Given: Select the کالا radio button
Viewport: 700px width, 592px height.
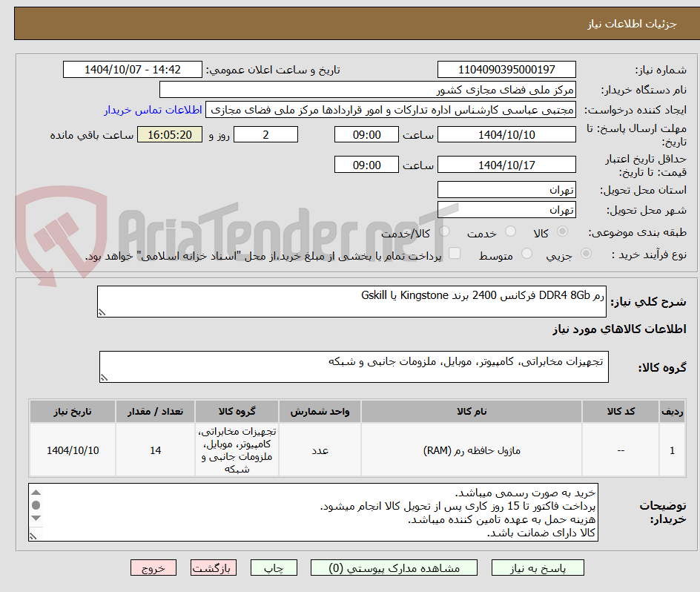Looking at the screenshot, I should (x=563, y=231).
